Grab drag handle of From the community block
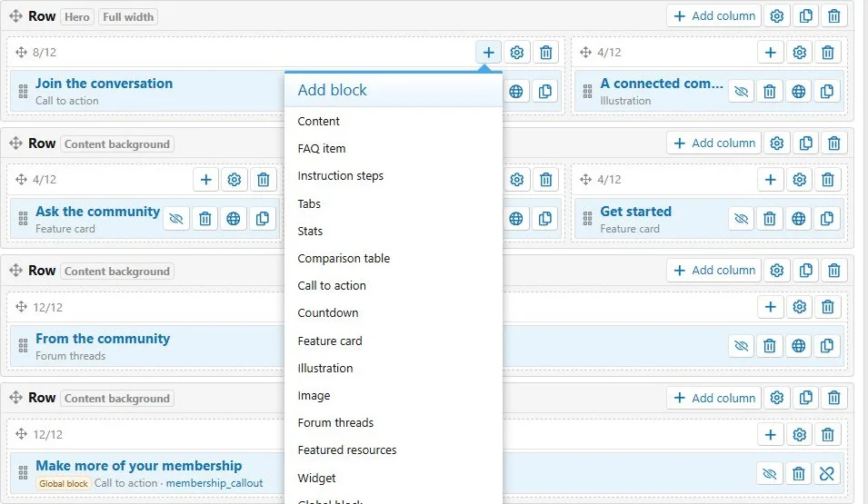 point(23,346)
